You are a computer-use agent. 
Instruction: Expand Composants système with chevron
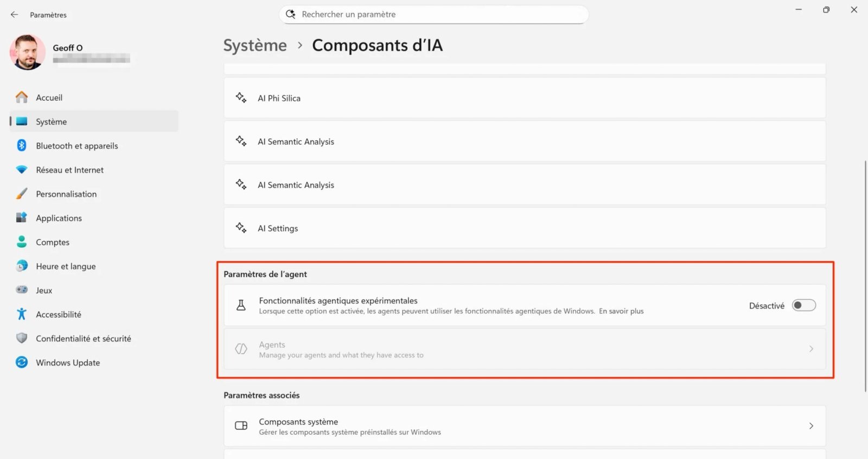click(x=811, y=426)
